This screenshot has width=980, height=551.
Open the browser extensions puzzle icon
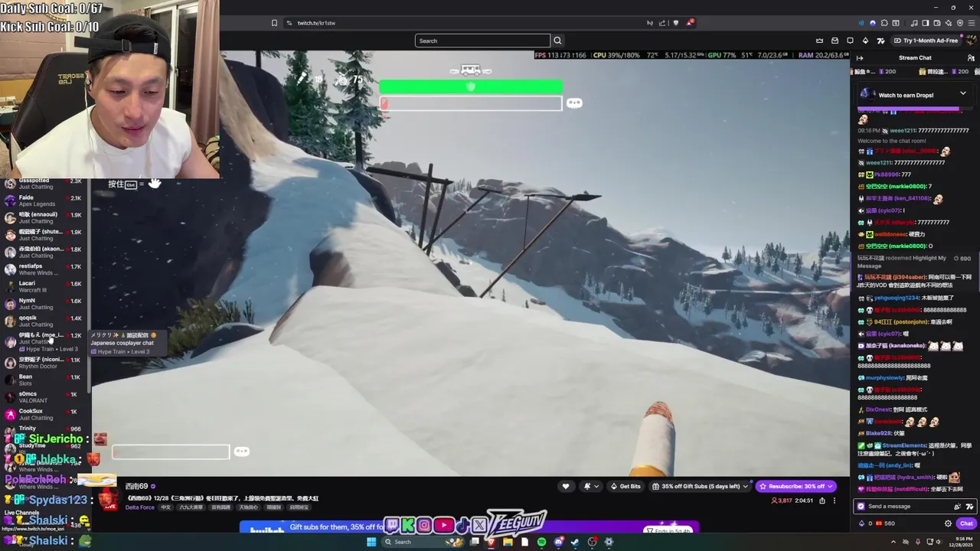point(884,23)
